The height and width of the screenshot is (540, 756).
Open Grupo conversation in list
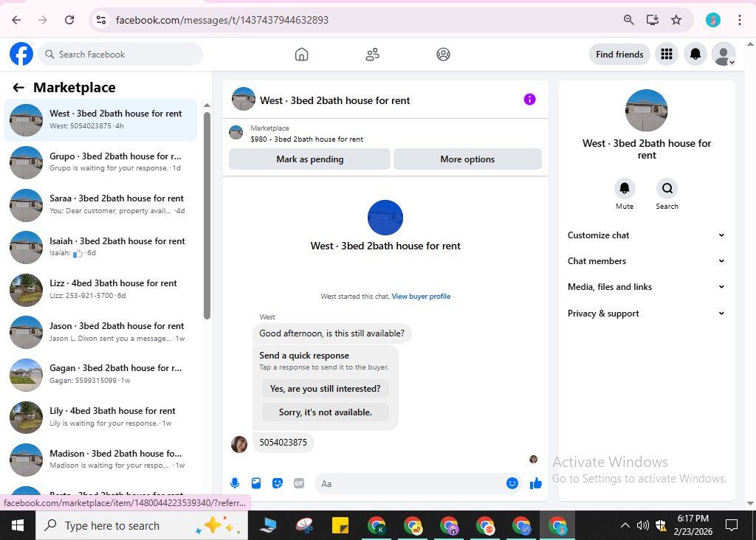click(x=100, y=162)
